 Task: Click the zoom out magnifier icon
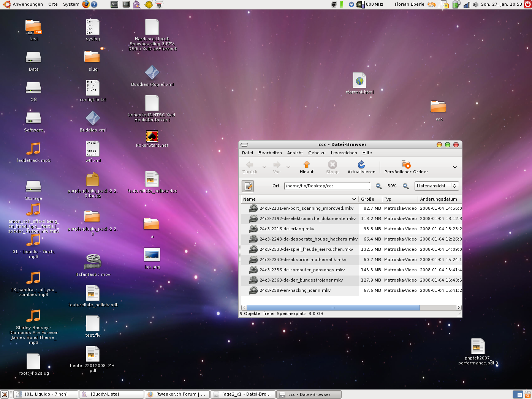378,186
